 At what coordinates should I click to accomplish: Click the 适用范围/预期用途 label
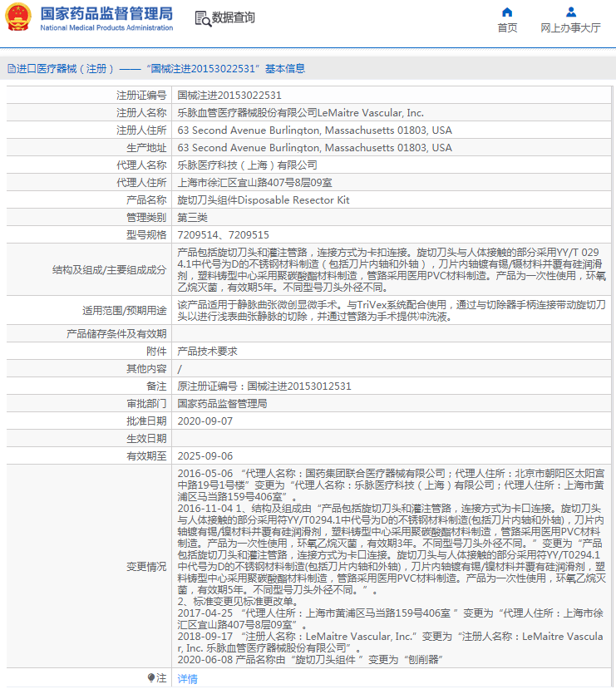pyautogui.click(x=125, y=311)
